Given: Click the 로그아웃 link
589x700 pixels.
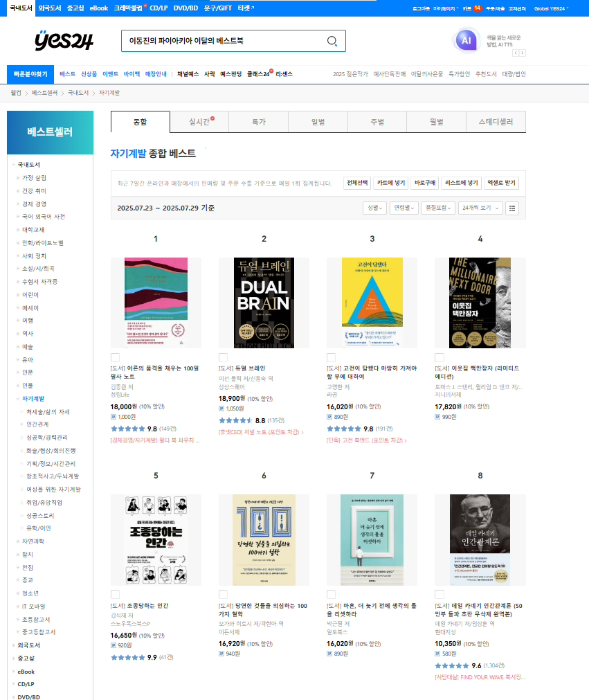Looking at the screenshot, I should point(421,8).
